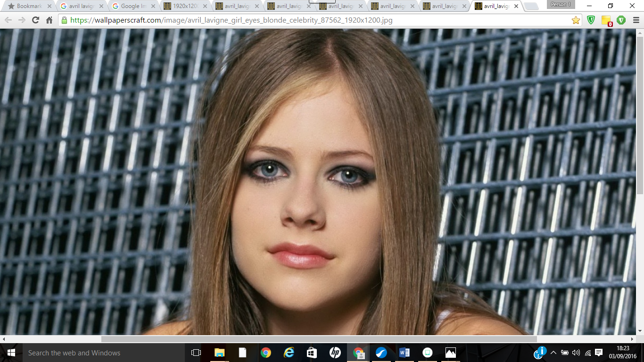Reload the current page

35,20
